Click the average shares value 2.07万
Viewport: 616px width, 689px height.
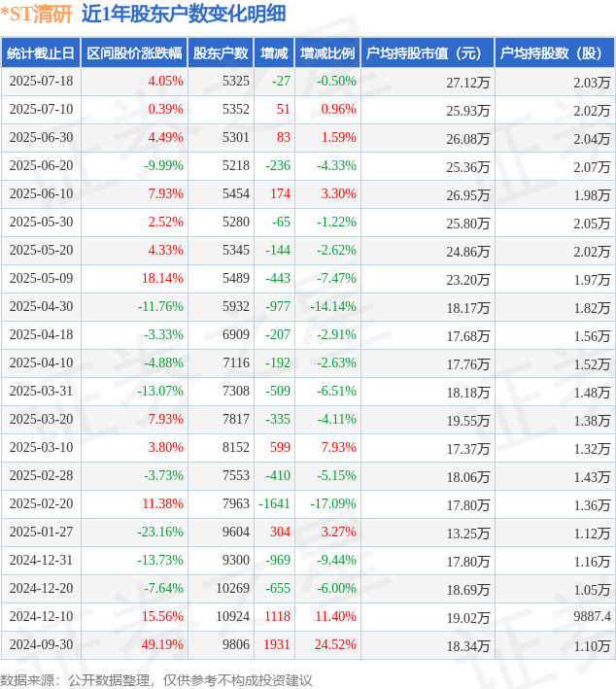pyautogui.click(x=592, y=167)
